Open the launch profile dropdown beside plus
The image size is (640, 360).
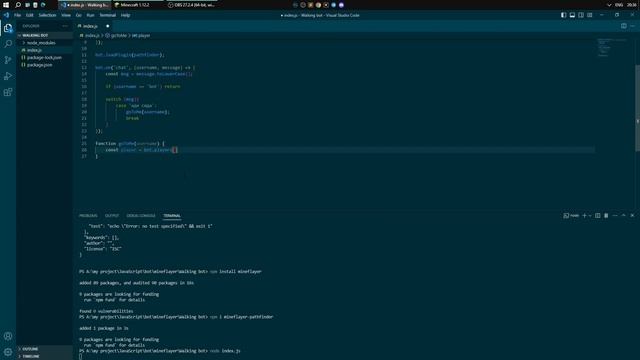[x=590, y=216]
